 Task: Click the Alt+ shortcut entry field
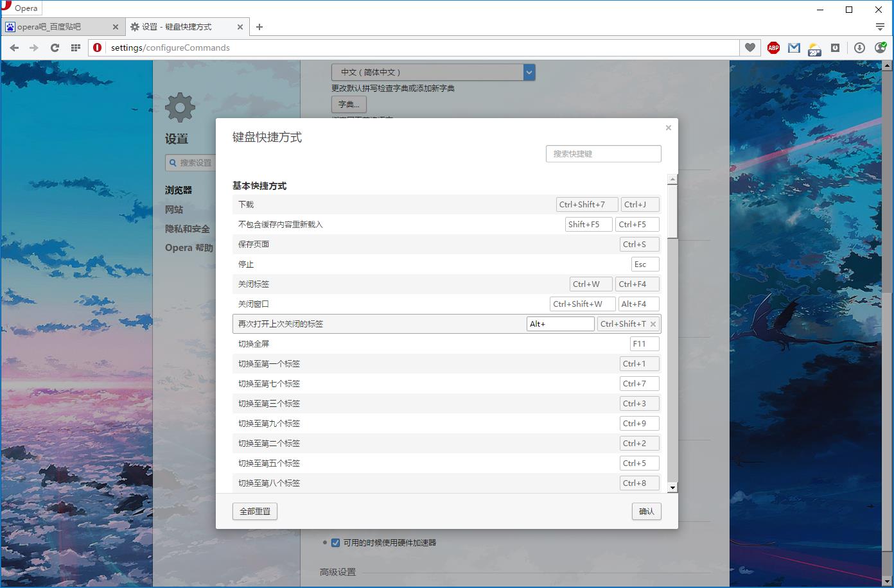coord(560,324)
